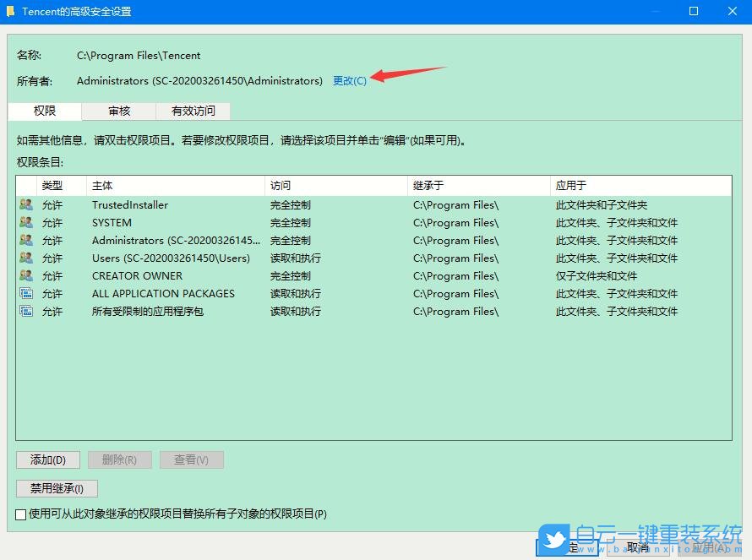Click the Users (SC-202003261450\Users) entry icon
This screenshot has width=752, height=560.
point(25,258)
